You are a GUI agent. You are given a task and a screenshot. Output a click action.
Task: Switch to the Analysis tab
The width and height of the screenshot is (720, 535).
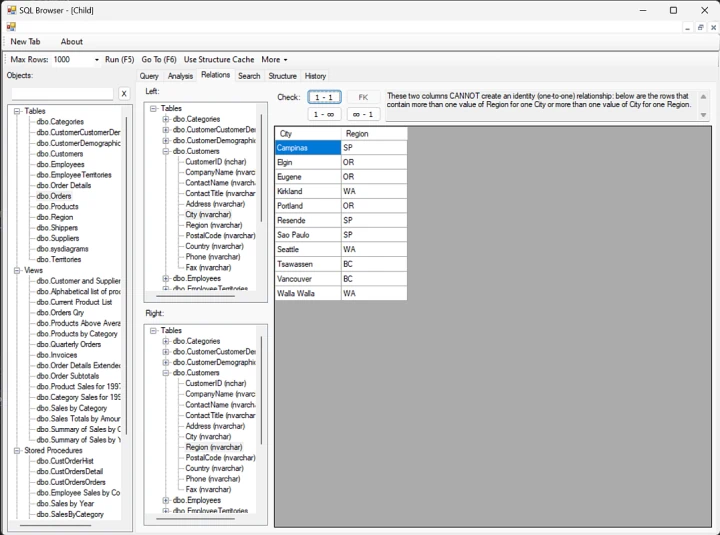180,76
